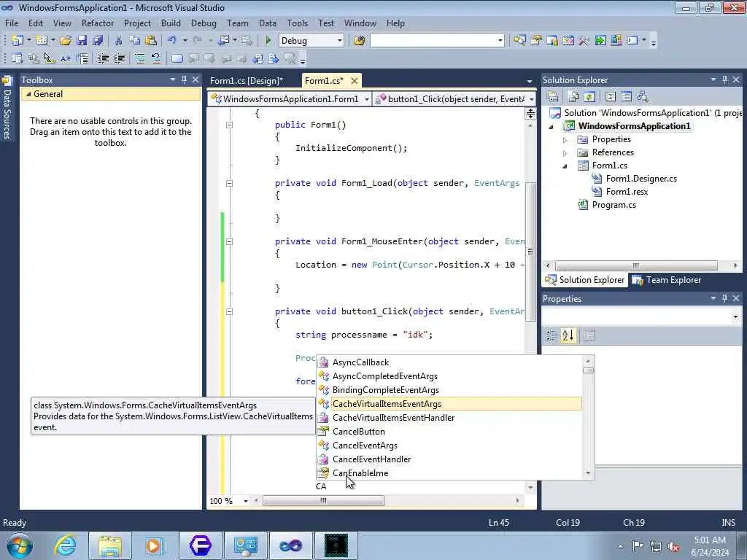Select AsyncCallback in the IntelliSense list
The image size is (747, 560).
(x=360, y=362)
